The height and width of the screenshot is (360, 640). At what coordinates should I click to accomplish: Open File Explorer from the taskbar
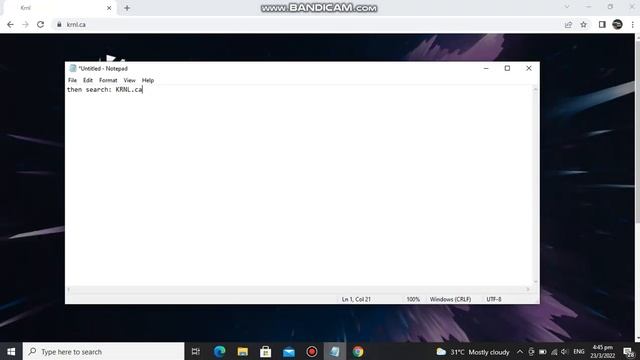pos(243,351)
